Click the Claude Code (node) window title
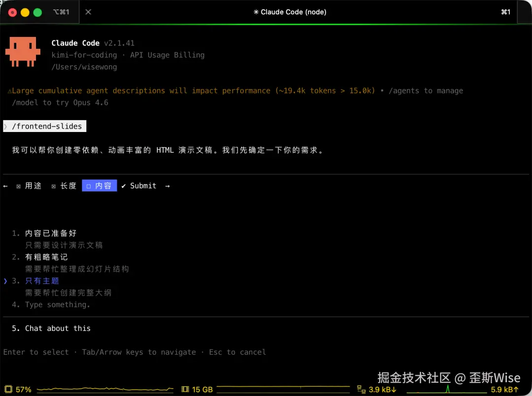The image size is (532, 396). [x=290, y=12]
